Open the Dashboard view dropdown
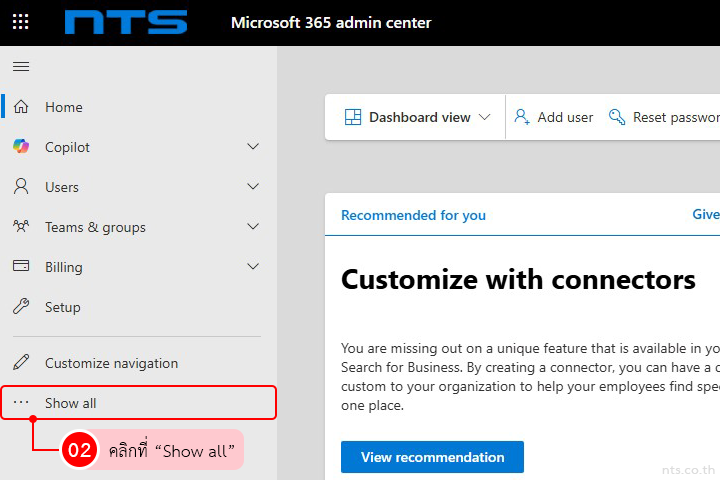The height and width of the screenshot is (480, 720). (x=418, y=117)
